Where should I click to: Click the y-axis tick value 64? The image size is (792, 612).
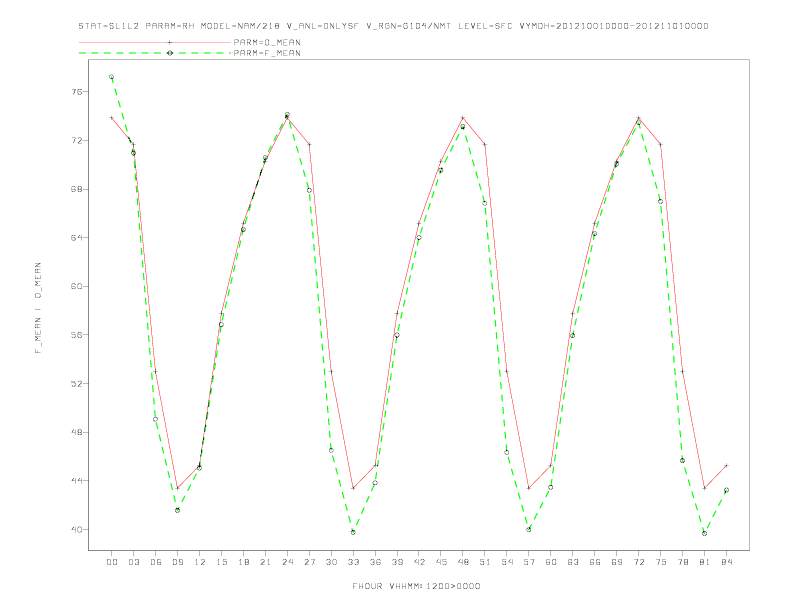click(76, 238)
